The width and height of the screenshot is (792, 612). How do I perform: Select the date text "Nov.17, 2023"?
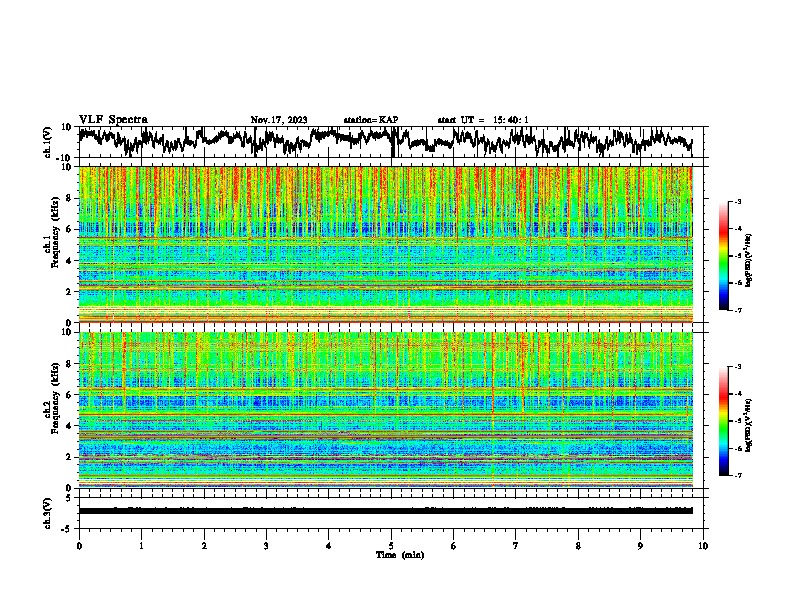(279, 120)
